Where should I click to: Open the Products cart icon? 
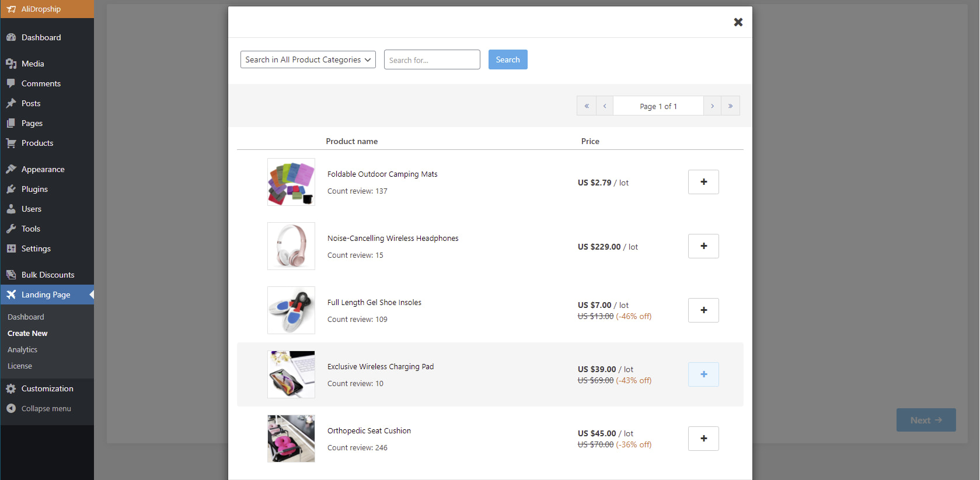pos(12,143)
